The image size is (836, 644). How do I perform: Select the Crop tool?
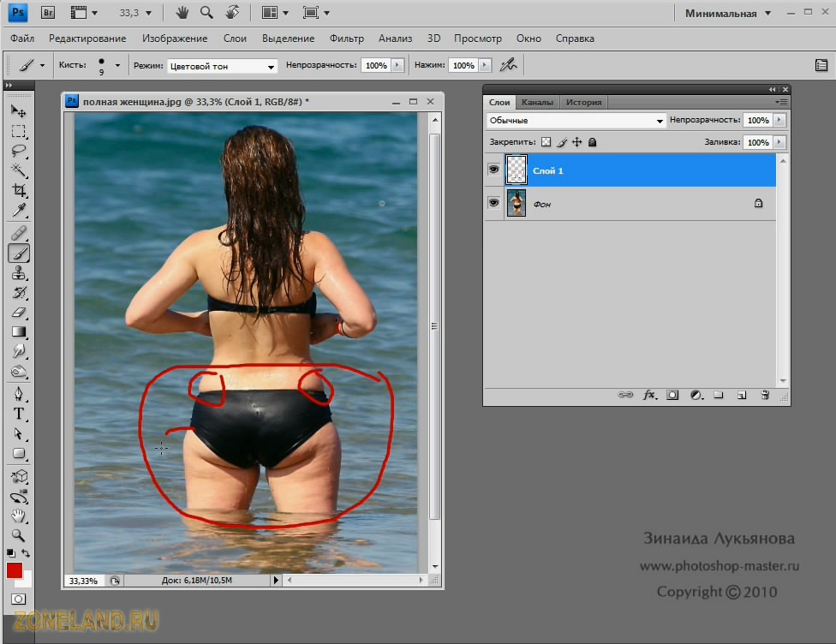18,190
